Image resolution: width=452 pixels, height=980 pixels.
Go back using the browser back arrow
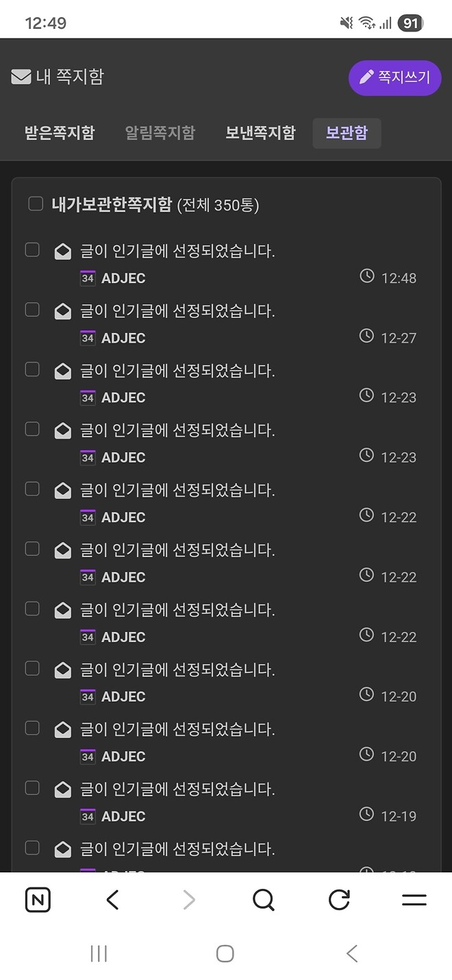[113, 900]
